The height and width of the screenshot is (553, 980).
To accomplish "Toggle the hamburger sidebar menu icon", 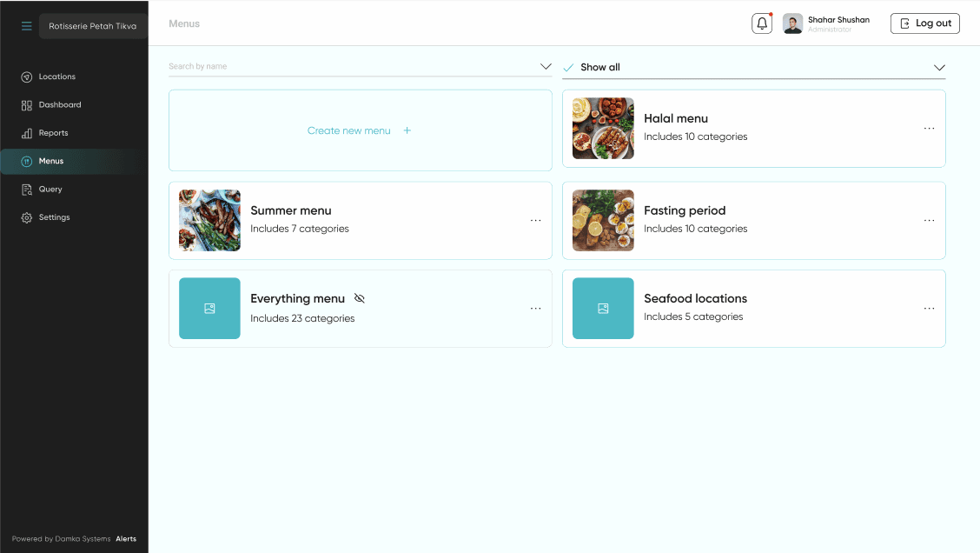I will [26, 25].
